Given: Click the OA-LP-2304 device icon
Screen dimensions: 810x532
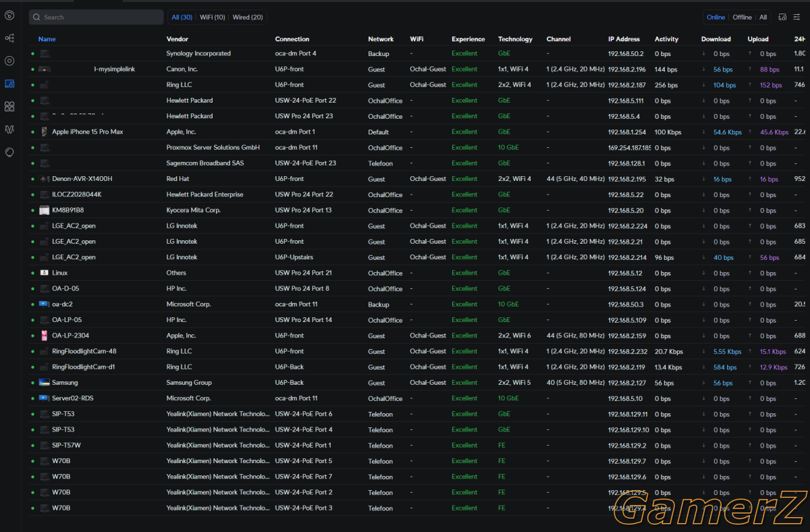Looking at the screenshot, I should point(45,336).
